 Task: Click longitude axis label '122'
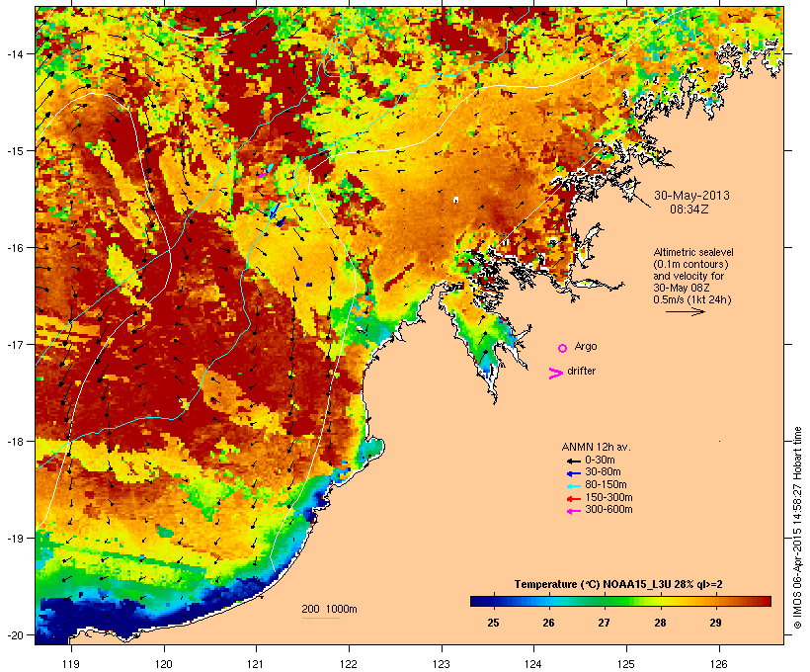(348, 664)
